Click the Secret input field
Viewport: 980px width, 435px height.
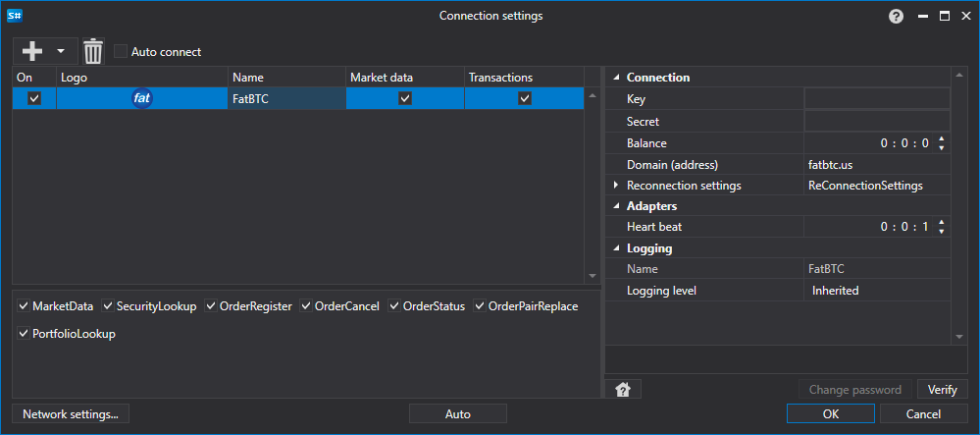tap(878, 121)
